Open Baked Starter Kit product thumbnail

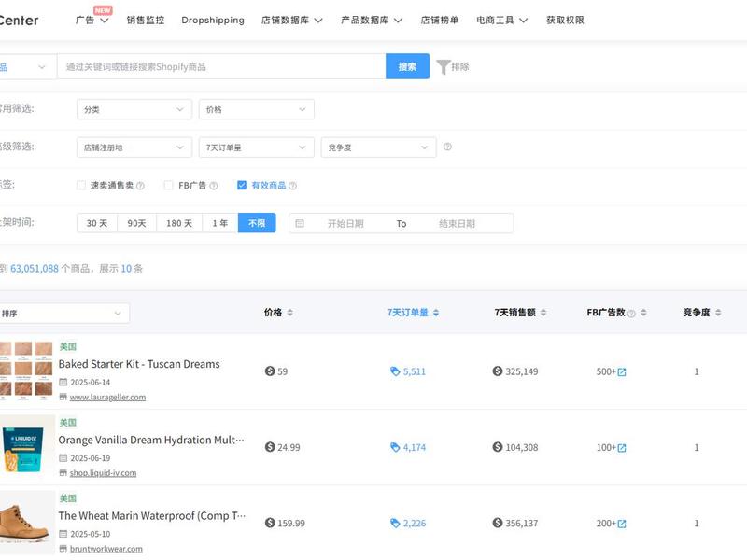click(27, 371)
